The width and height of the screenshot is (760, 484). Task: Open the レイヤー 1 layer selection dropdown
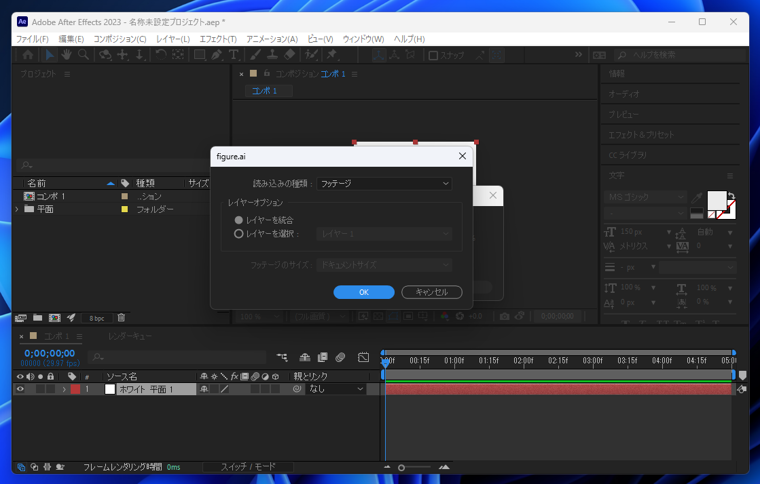384,234
